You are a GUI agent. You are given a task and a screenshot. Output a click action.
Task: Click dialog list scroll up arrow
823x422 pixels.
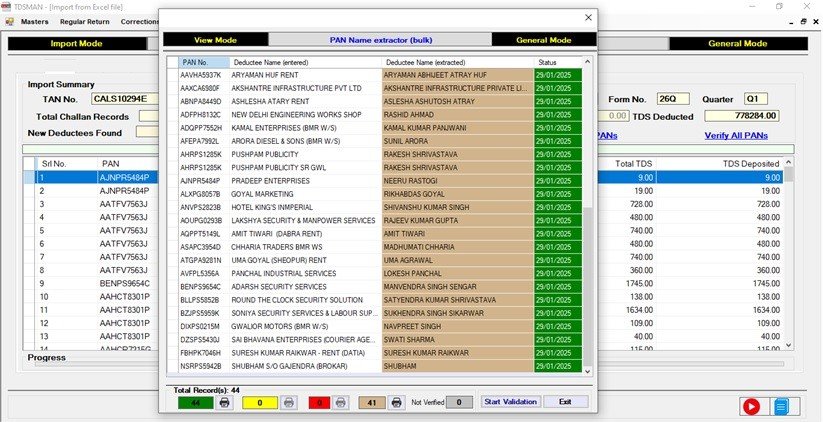pyautogui.click(x=587, y=62)
